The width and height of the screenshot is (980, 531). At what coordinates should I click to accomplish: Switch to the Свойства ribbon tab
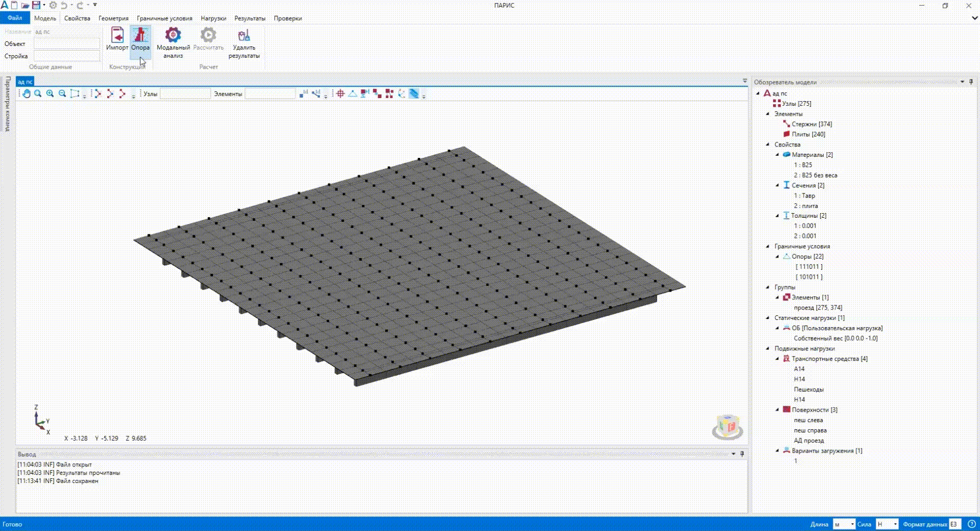77,18
